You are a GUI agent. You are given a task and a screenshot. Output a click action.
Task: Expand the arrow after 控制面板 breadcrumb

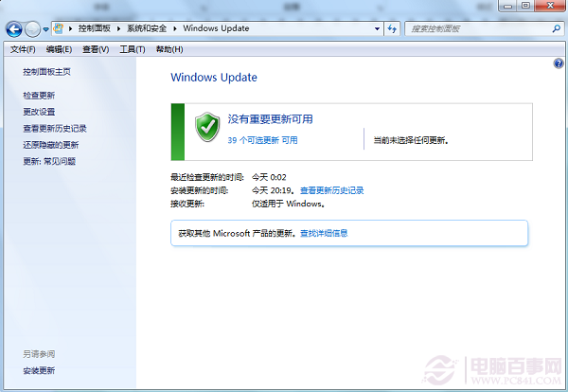(118, 28)
